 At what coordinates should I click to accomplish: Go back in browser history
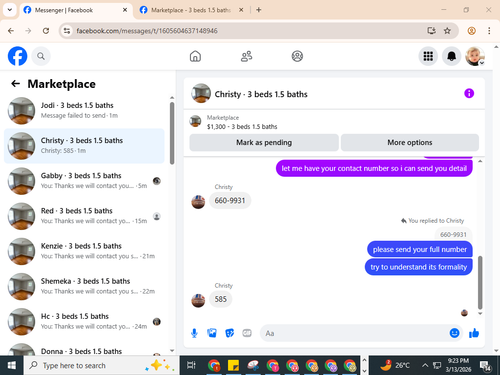pyautogui.click(x=11, y=31)
